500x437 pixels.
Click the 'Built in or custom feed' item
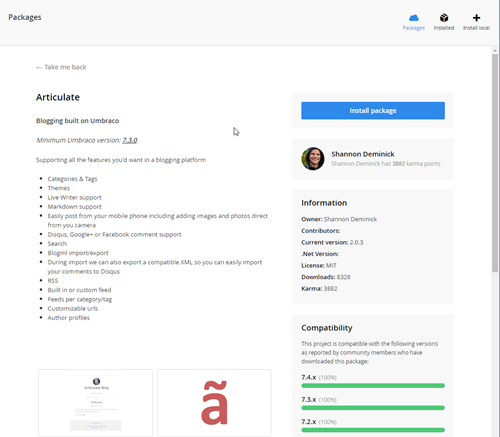pyautogui.click(x=79, y=290)
